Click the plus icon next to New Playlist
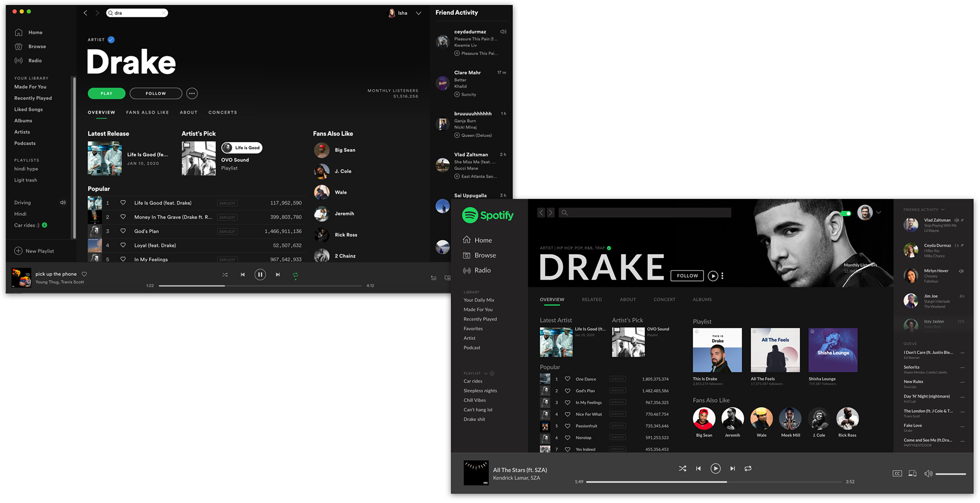This screenshot has height=503, width=980. tap(18, 251)
